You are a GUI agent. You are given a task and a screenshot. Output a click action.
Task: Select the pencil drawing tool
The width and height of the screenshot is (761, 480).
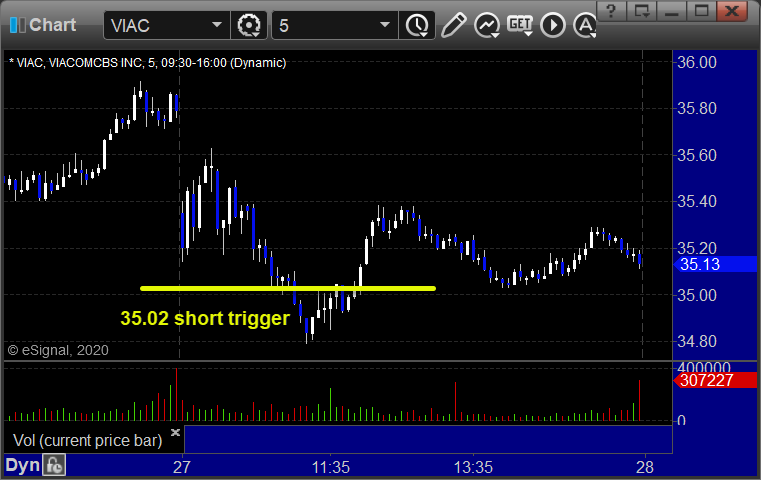tap(453, 25)
